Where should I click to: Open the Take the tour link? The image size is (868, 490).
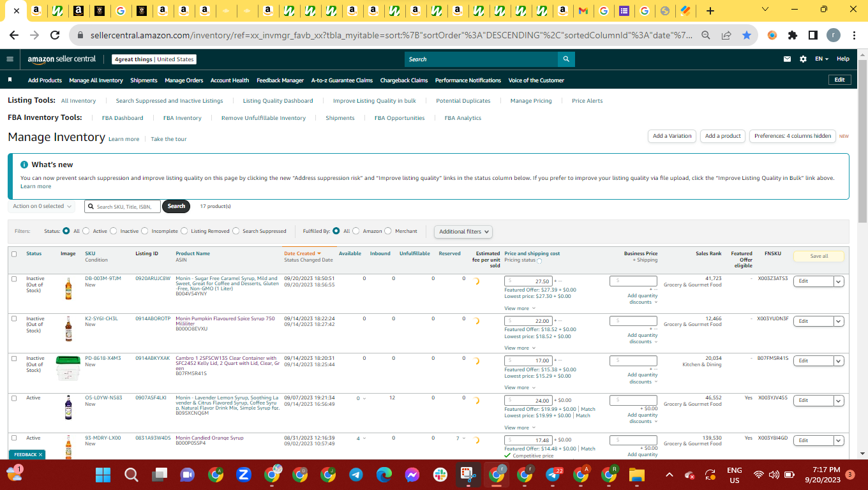click(x=168, y=139)
